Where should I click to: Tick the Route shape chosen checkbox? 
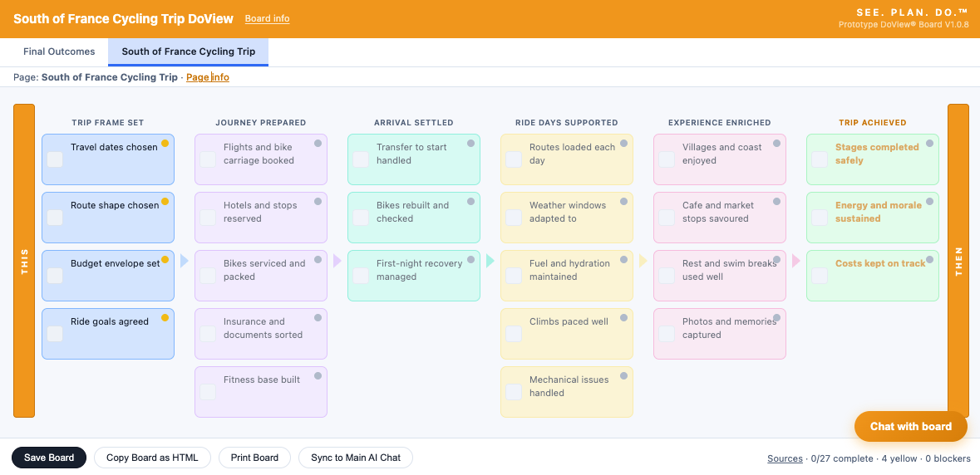coord(55,218)
